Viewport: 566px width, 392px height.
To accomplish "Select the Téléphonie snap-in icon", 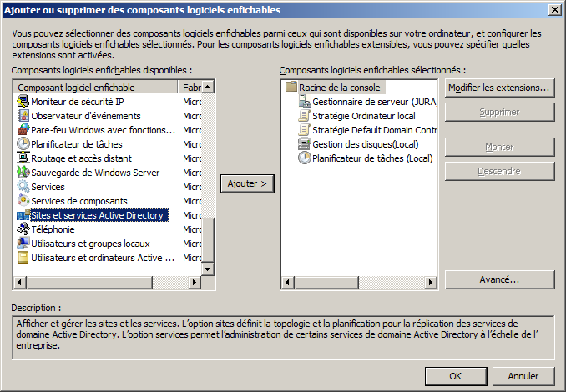I will [x=23, y=229].
